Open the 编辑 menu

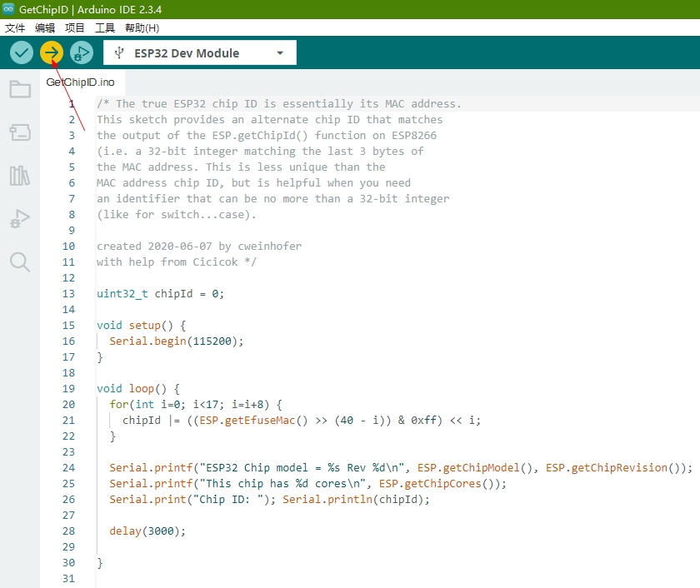point(45,28)
